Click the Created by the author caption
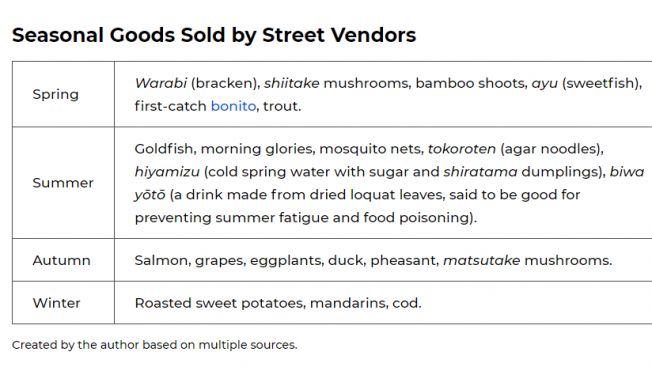The height and width of the screenshot is (367, 652). pos(155,345)
